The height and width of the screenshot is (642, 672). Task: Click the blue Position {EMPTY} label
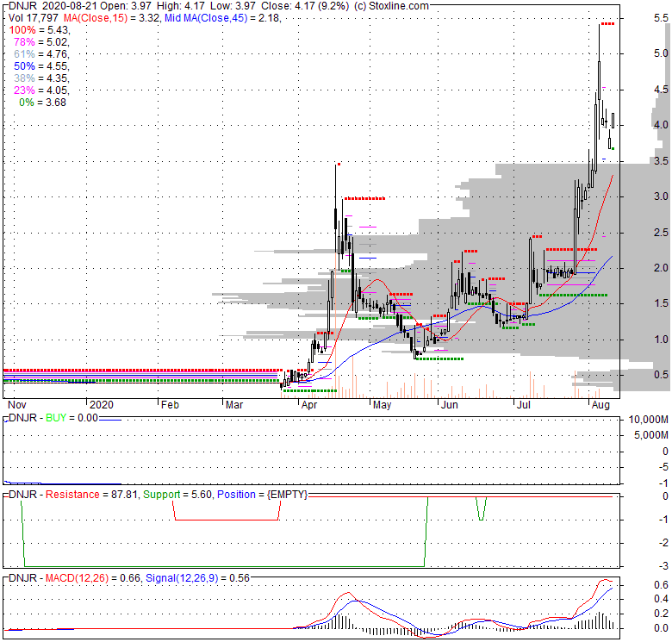(262, 495)
